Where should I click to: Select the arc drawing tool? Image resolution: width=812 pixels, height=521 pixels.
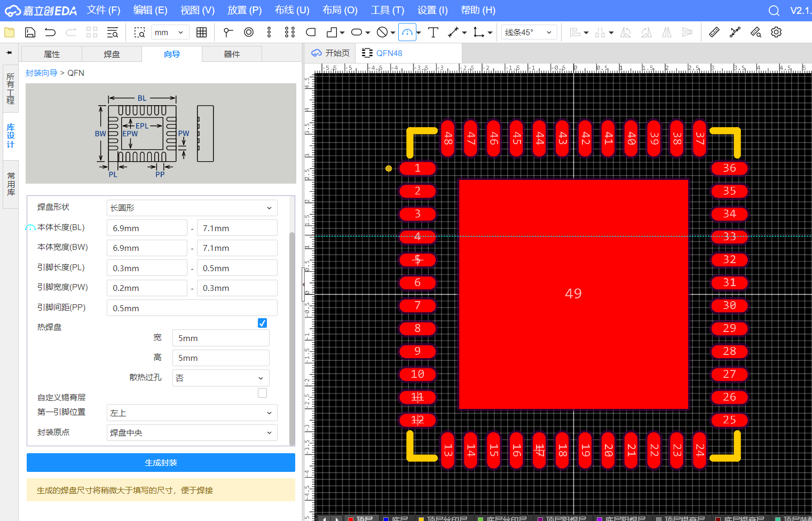[407, 33]
